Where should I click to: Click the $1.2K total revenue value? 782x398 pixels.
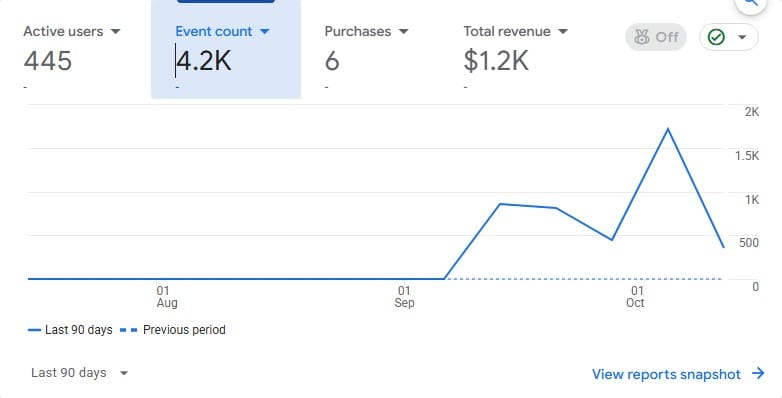(496, 61)
